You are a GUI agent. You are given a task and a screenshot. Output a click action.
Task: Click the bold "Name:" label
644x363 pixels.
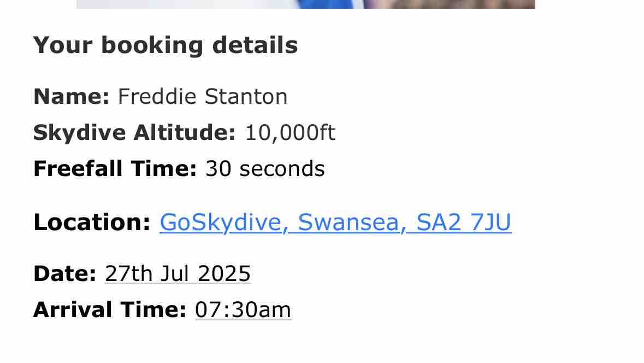pos(72,97)
